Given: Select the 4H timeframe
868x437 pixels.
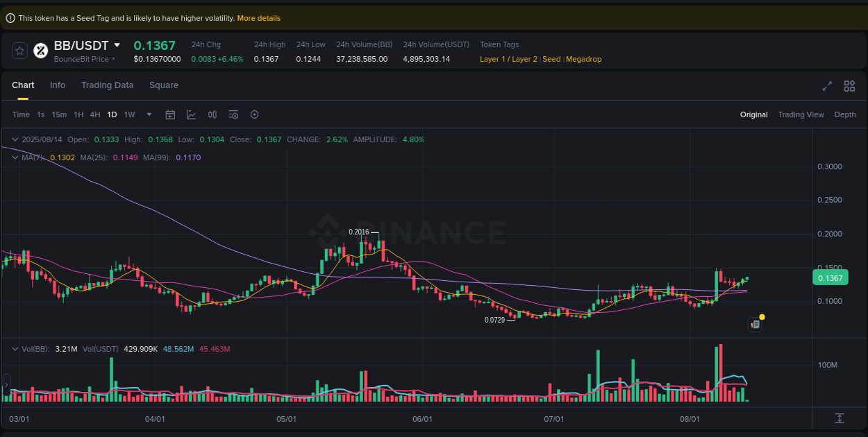Looking at the screenshot, I should (95, 114).
